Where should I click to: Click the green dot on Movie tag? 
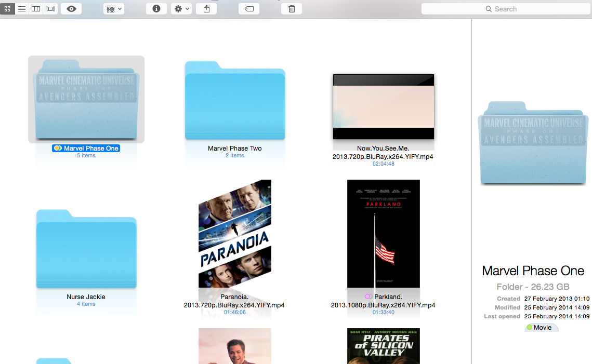[x=529, y=328]
